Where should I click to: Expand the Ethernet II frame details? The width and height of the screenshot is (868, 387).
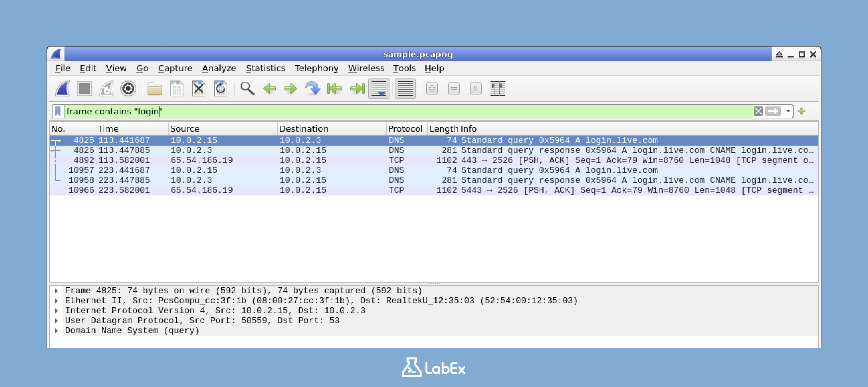pyautogui.click(x=56, y=300)
